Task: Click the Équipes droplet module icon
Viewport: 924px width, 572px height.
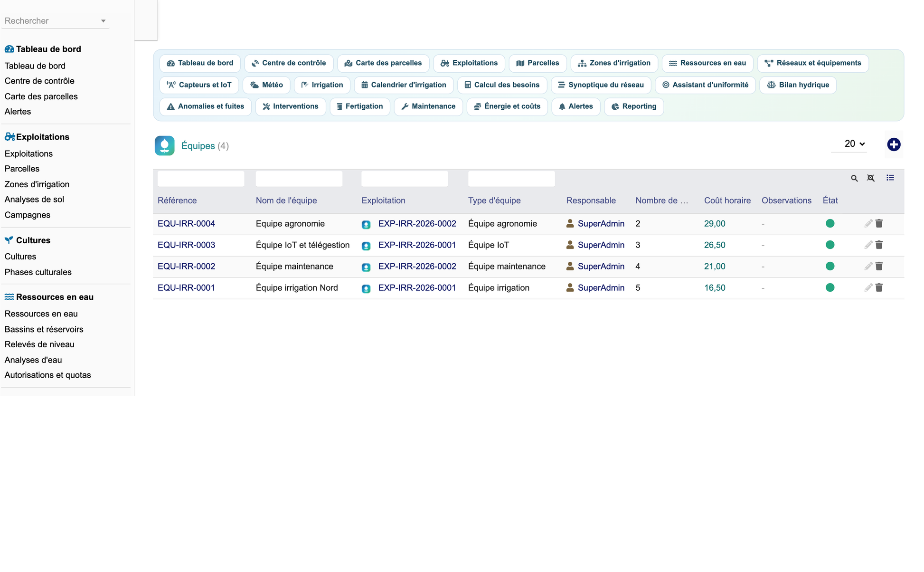Action: click(165, 146)
